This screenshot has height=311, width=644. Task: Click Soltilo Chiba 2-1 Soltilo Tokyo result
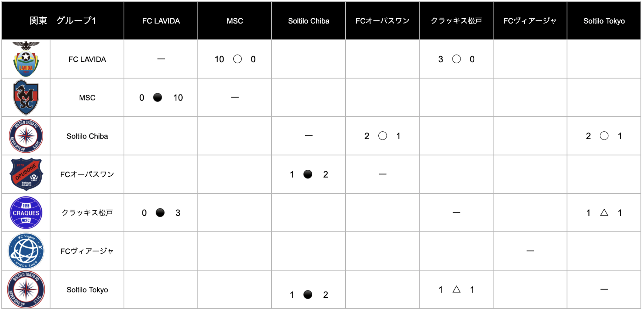coord(604,136)
